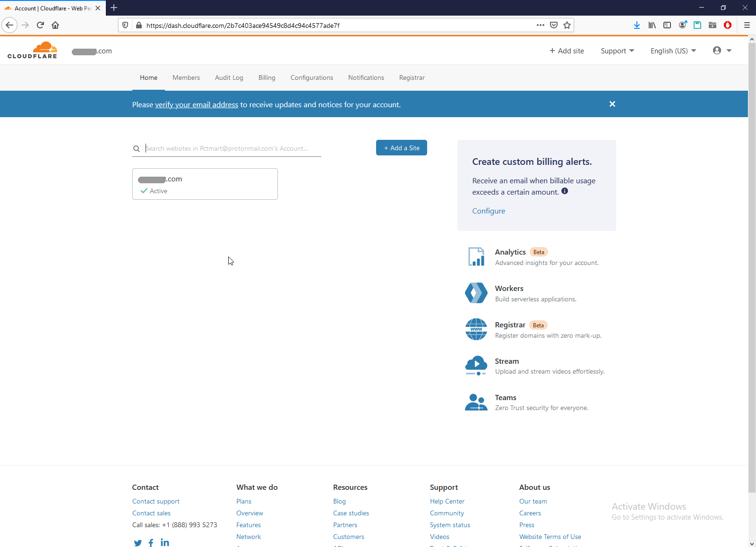Viewport: 756px width, 547px height.
Task: Open Registrar globe icon
Action: [476, 329]
